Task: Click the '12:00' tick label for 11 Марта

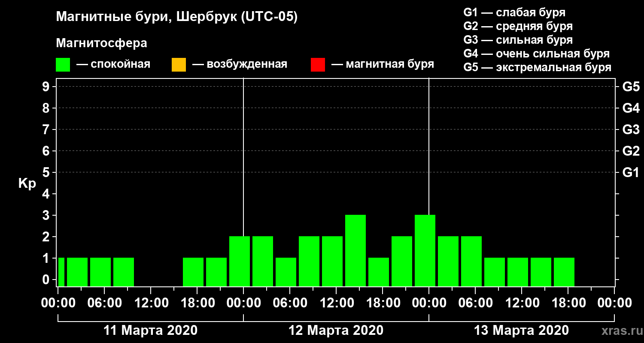Action: point(151,303)
